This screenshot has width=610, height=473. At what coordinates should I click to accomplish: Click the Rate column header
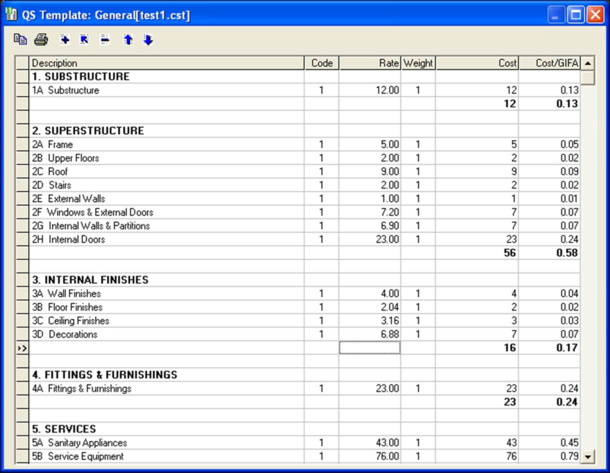[x=369, y=63]
